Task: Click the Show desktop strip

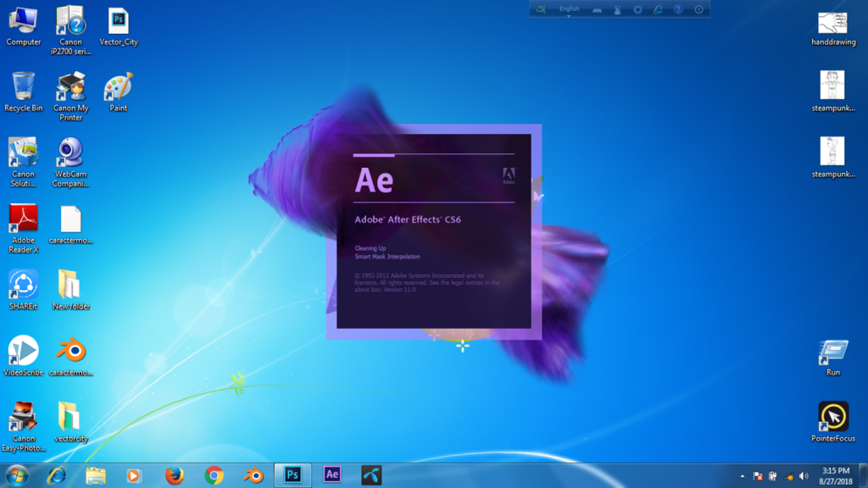Action: click(864, 476)
